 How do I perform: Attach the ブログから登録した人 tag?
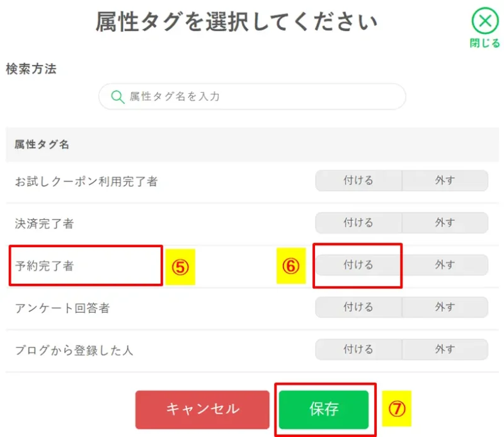click(357, 349)
